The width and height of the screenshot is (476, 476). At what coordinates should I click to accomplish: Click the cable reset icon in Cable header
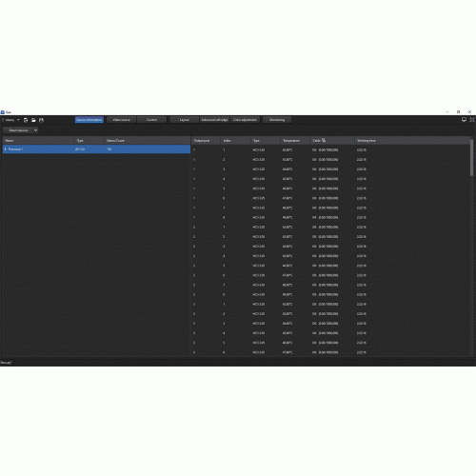tap(324, 140)
